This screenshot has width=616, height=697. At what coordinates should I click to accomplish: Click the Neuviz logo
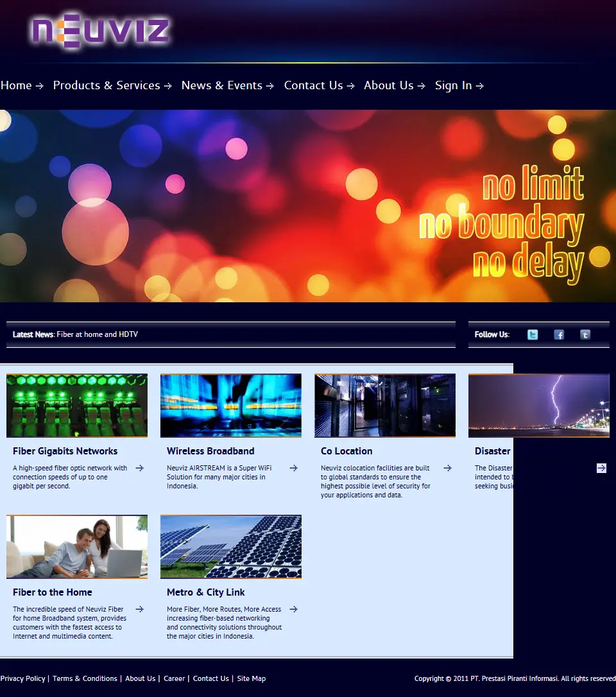(101, 30)
